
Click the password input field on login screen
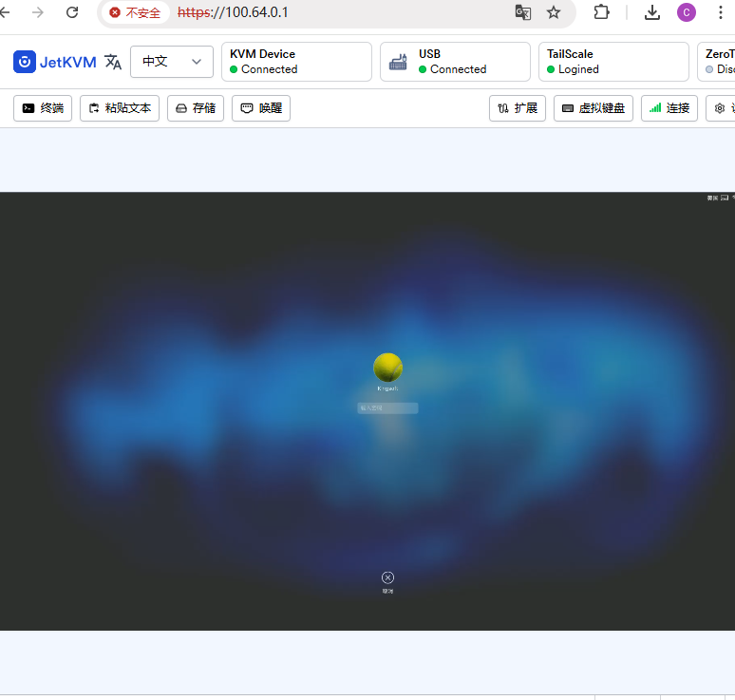pos(387,408)
